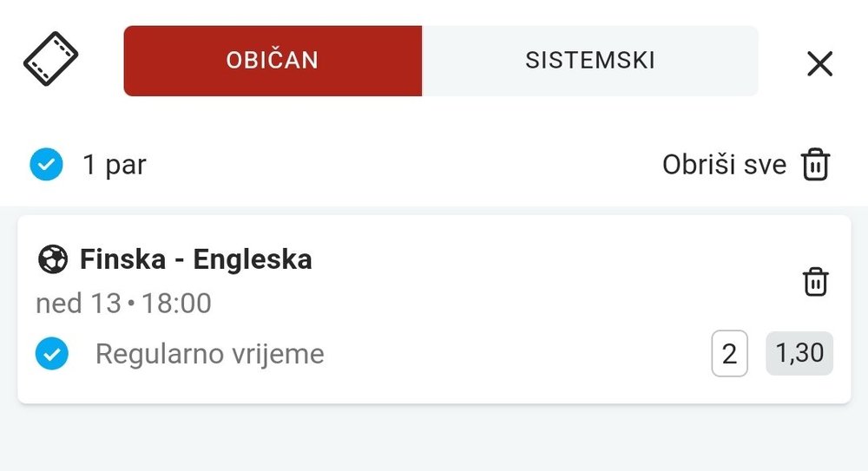Switch to the SISTEMSKI tab
868x471 pixels.
point(590,61)
